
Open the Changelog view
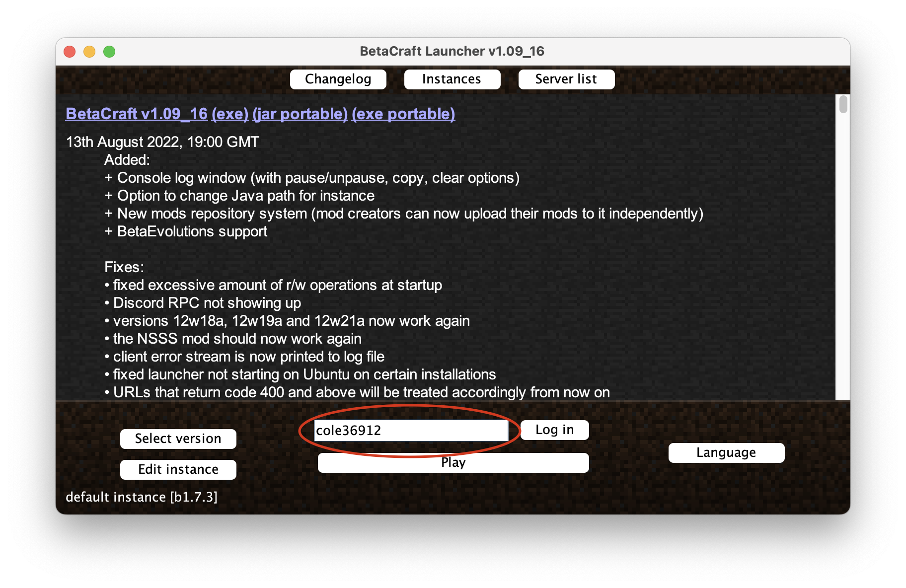338,79
